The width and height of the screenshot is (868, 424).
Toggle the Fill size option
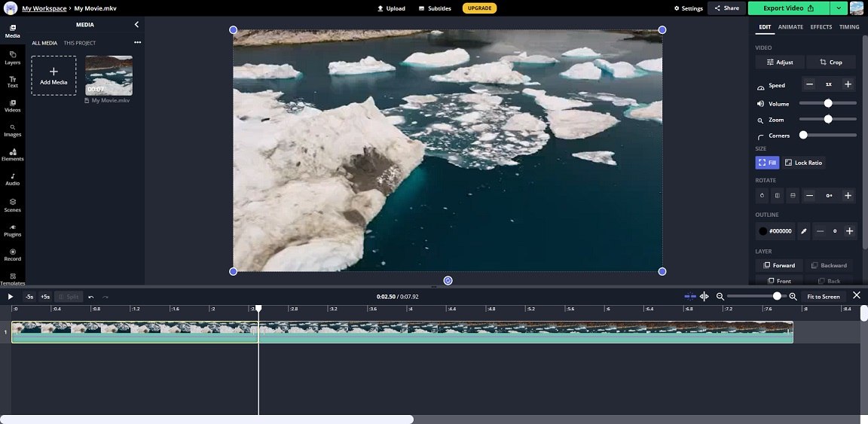[767, 163]
